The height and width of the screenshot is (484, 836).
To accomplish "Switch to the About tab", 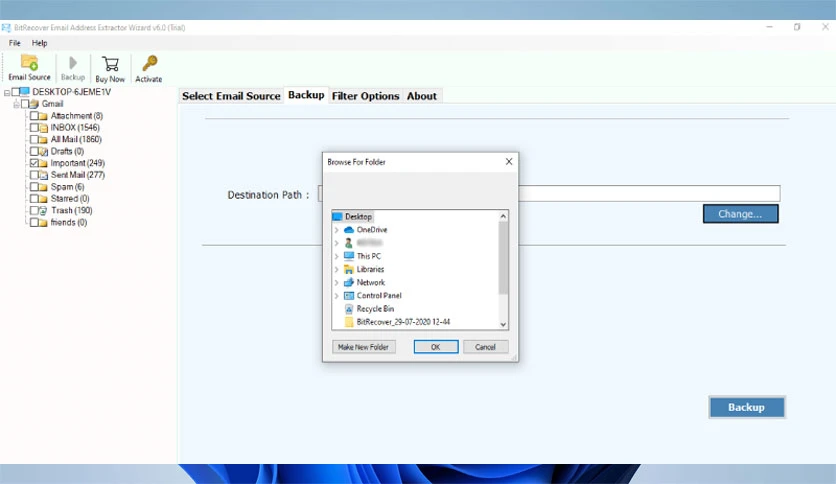I will click(x=422, y=96).
